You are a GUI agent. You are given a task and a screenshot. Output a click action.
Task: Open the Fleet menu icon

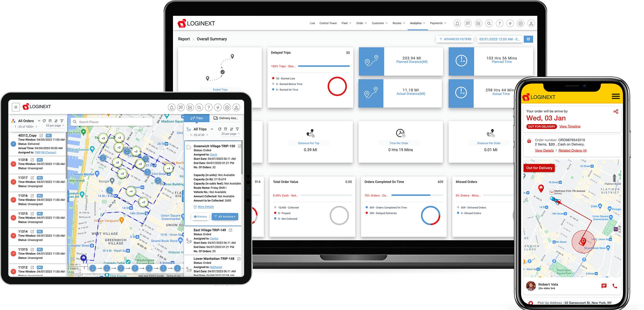pyautogui.click(x=345, y=24)
